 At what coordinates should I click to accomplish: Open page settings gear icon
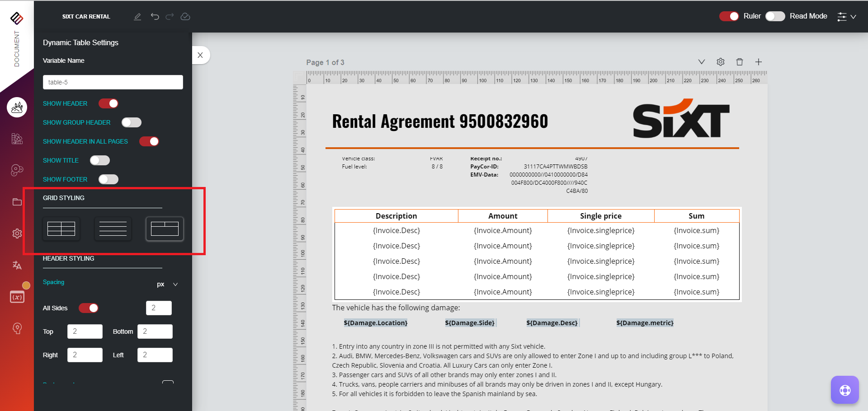click(721, 62)
